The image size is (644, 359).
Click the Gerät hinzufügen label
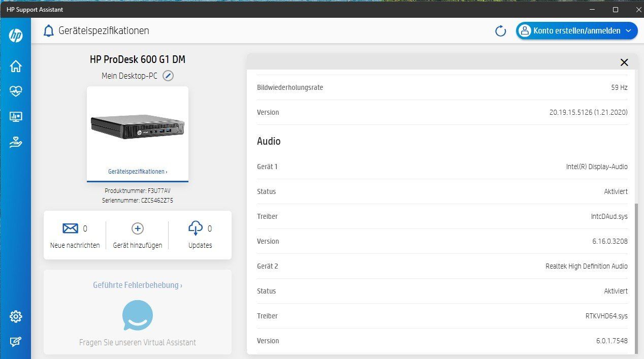tap(138, 245)
